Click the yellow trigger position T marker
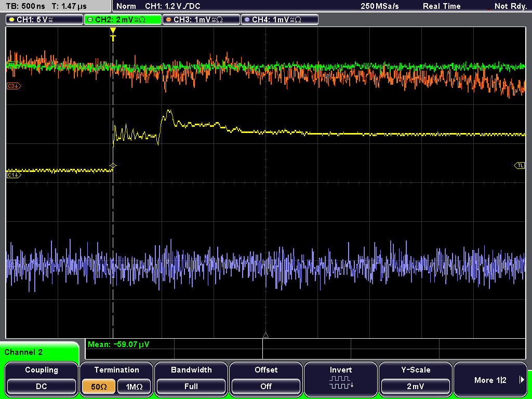Image resolution: width=532 pixels, height=399 pixels. coord(113,35)
